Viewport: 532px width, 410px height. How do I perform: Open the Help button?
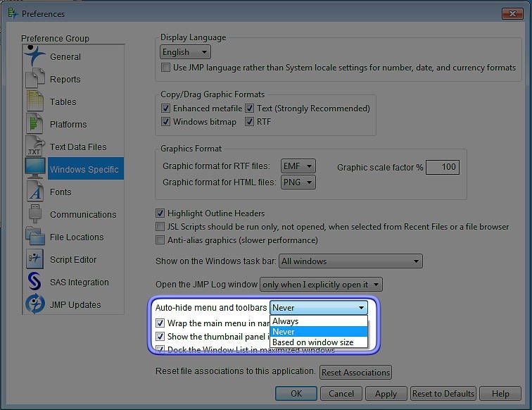[500, 393]
